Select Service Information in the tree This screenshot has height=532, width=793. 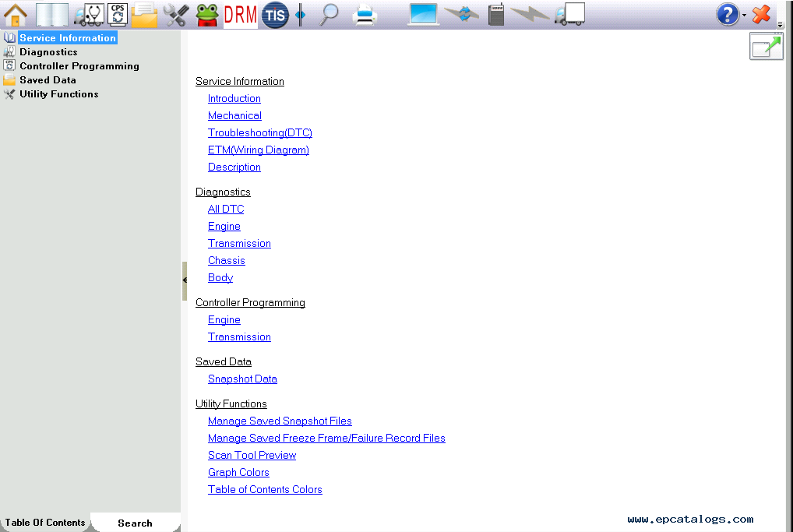tap(68, 38)
